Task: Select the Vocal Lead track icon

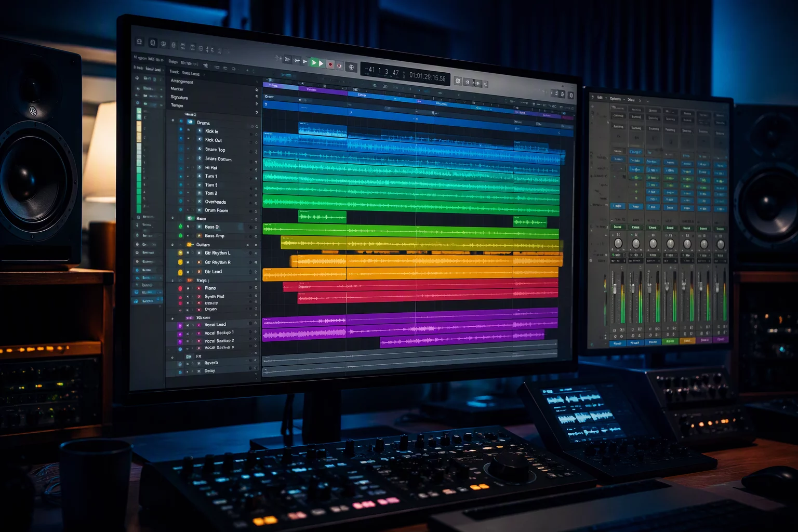Action: coord(198,325)
